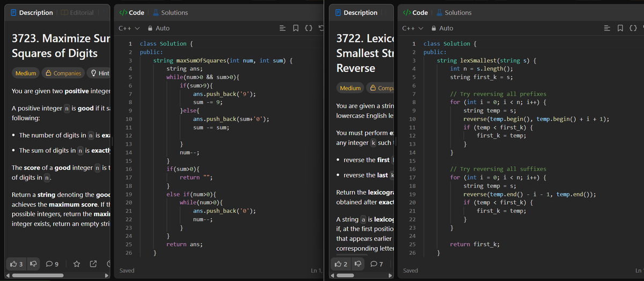Click code line ans.push_back('9');
Image resolution: width=644 pixels, height=281 pixels.
click(224, 94)
